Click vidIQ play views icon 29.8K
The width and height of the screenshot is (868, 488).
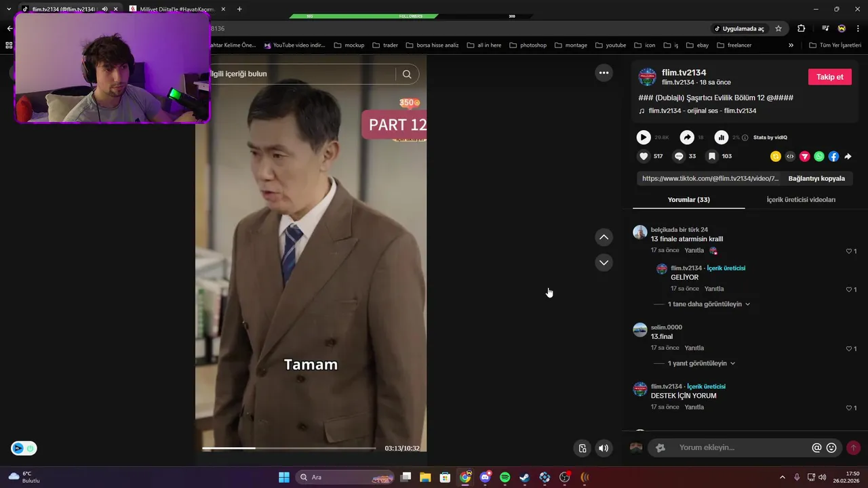[x=644, y=138]
